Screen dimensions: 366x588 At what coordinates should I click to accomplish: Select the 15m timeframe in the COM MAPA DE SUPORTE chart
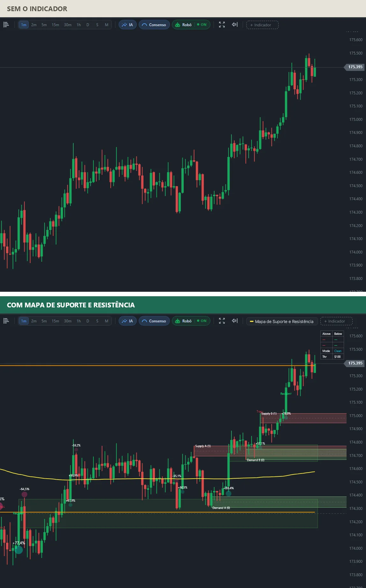pos(55,321)
